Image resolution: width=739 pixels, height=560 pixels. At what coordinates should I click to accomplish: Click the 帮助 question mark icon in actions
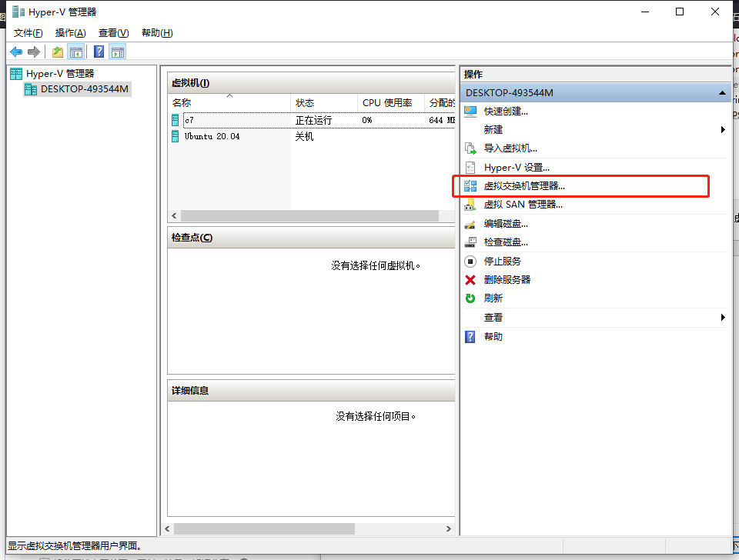tap(470, 337)
